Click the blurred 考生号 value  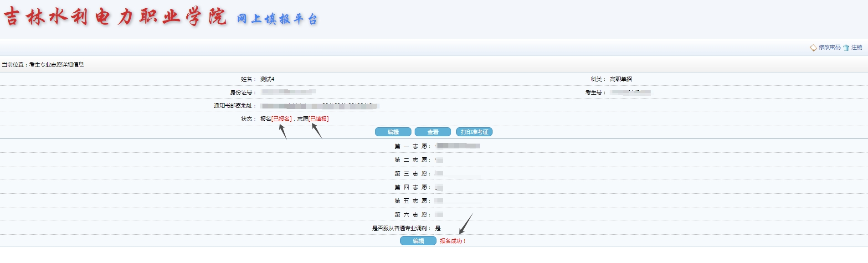pyautogui.click(x=630, y=93)
